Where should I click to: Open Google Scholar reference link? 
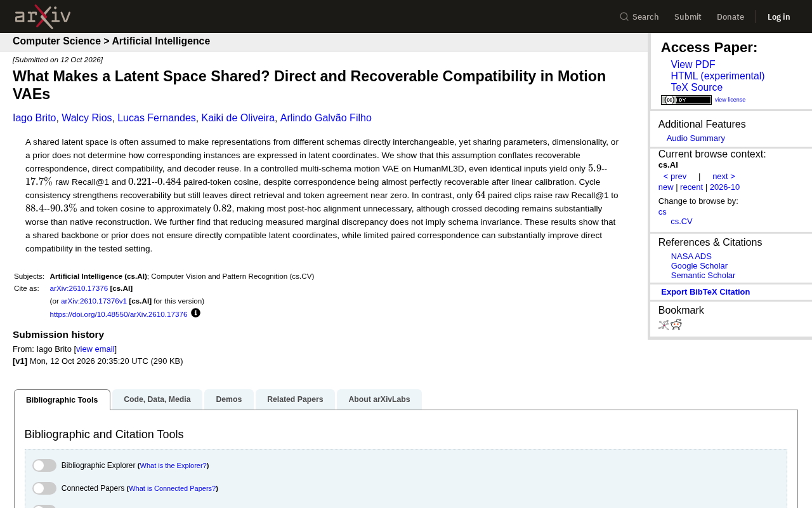(x=699, y=266)
